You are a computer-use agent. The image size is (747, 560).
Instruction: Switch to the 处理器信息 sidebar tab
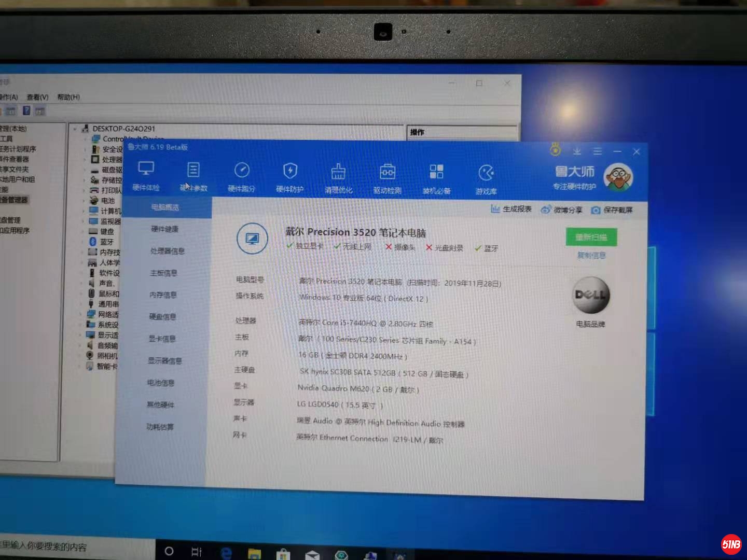(167, 251)
